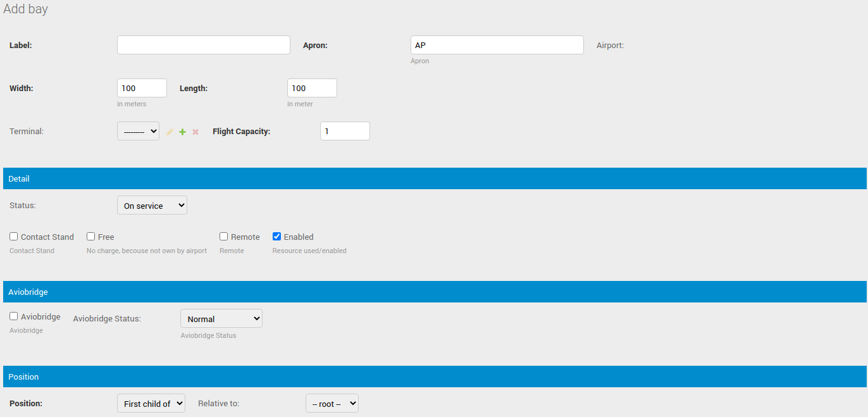Open the Status dropdown showing On service
This screenshot has width=868, height=417.
pos(152,206)
